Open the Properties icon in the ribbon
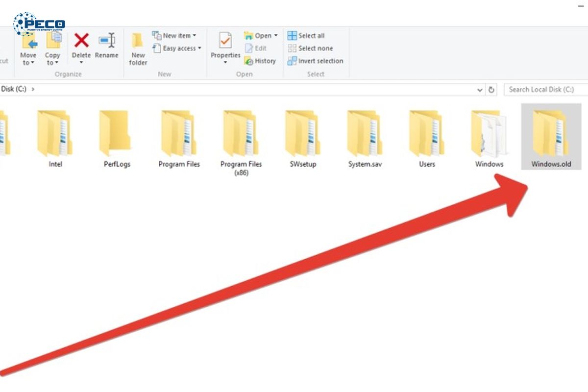Viewport: 588px width, 392px height. point(225,40)
